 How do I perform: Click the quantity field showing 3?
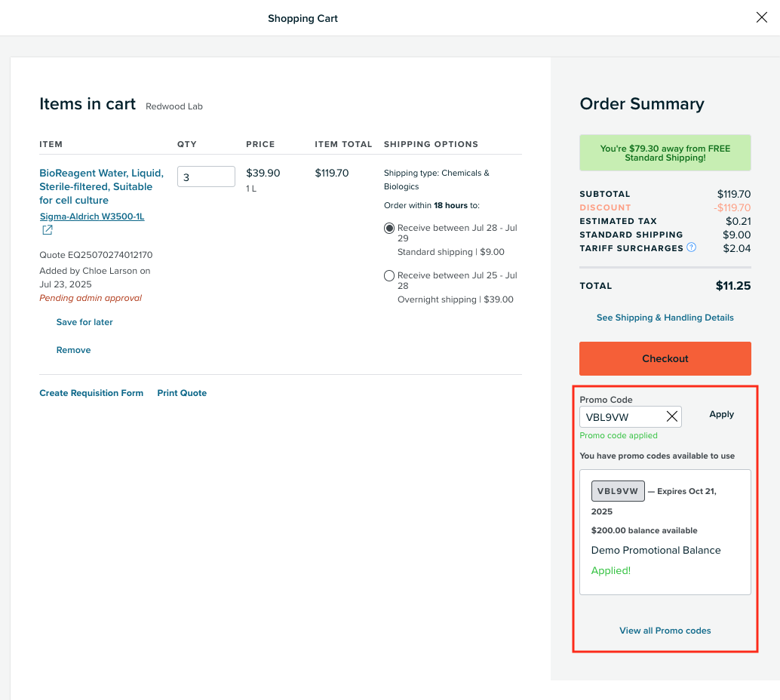tap(206, 177)
